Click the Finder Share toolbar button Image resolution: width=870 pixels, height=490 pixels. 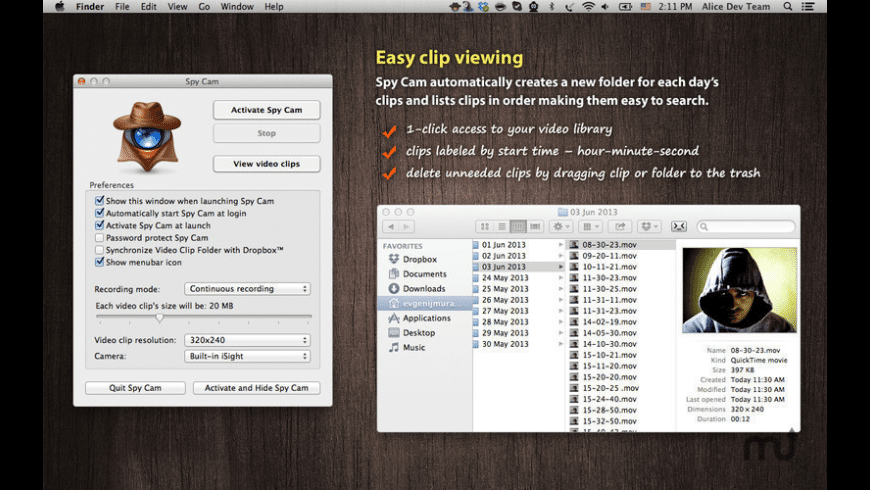pos(620,227)
